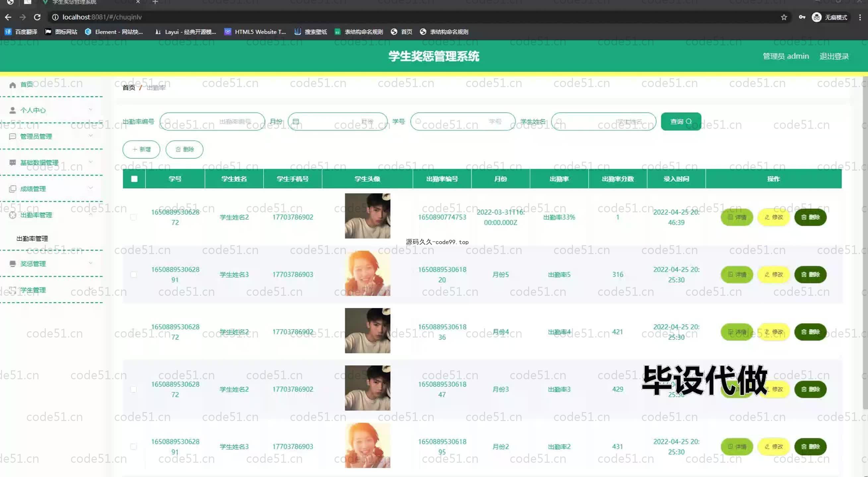Click the 首页 breadcrumb link
The image size is (868, 477).
(129, 88)
